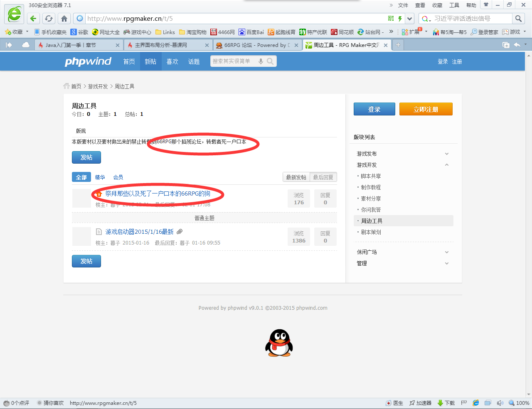Screen dimensions: 532x409
Task: Open the browser home page icon
Action: pos(64,18)
